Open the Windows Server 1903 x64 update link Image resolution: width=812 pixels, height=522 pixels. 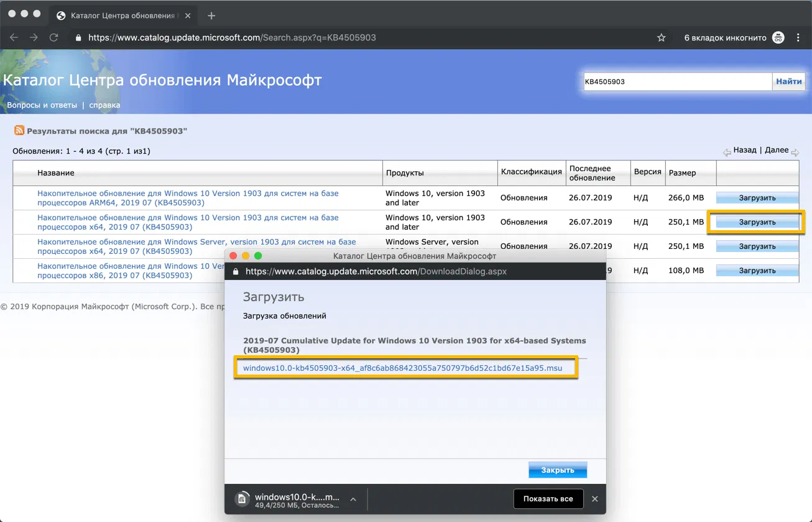tap(196, 246)
